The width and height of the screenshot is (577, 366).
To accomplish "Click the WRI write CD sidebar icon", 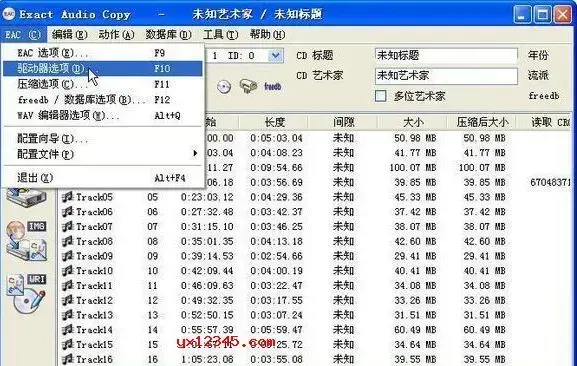I will pos(26,294).
